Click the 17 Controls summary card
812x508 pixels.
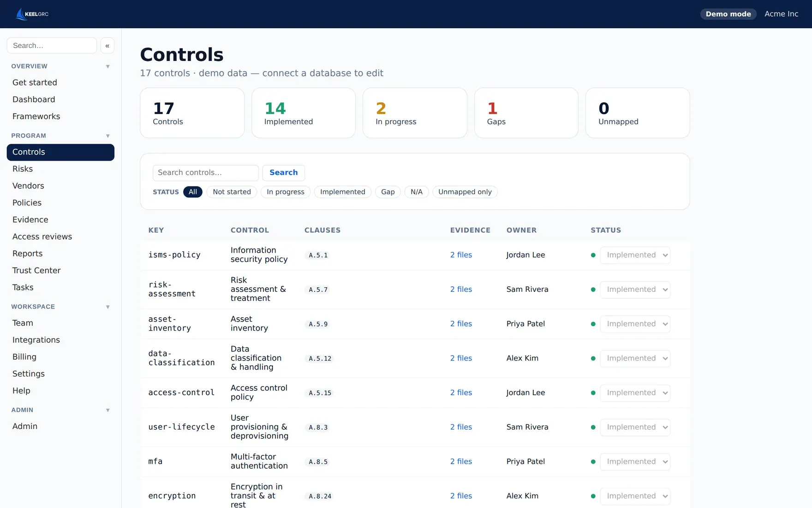pyautogui.click(x=192, y=113)
